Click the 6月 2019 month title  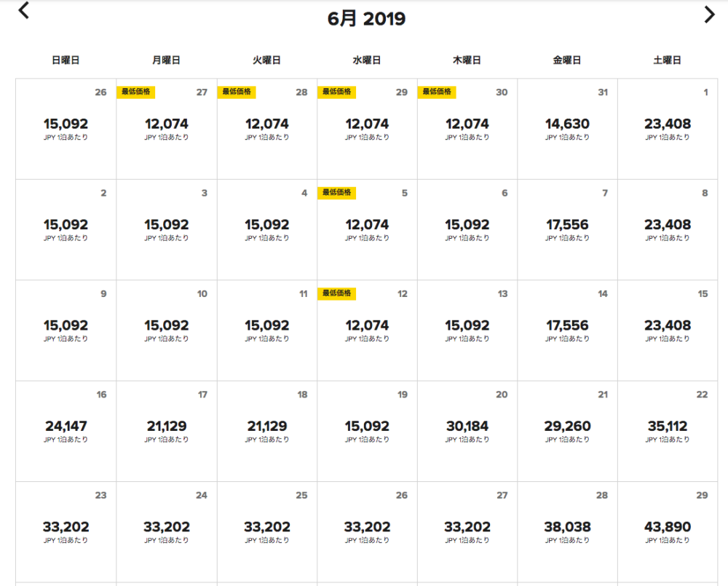(366, 19)
